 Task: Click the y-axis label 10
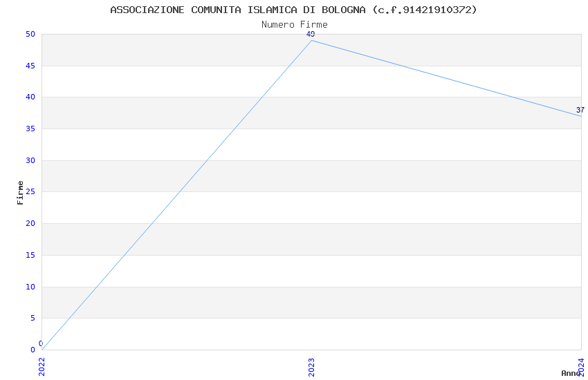pos(30,287)
